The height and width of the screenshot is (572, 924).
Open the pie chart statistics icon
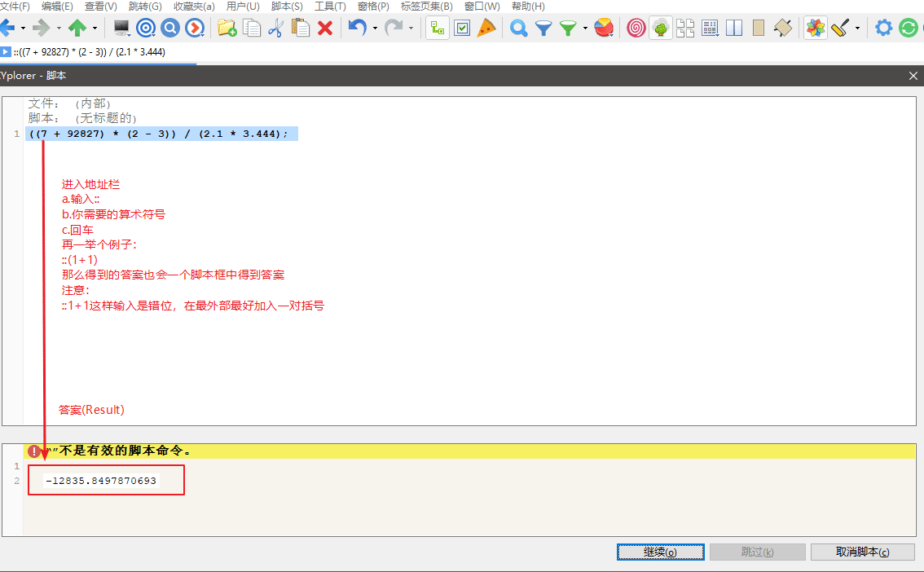(x=603, y=28)
